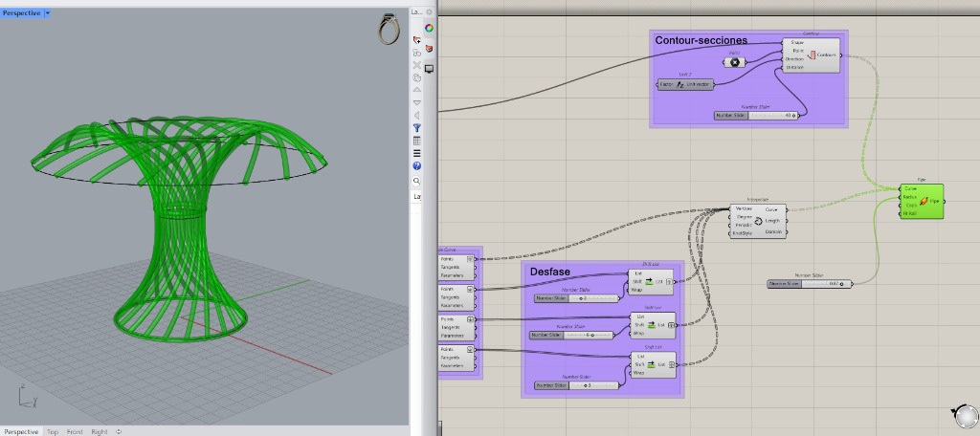
Task: Click the new layer icon
Action: click(417, 40)
